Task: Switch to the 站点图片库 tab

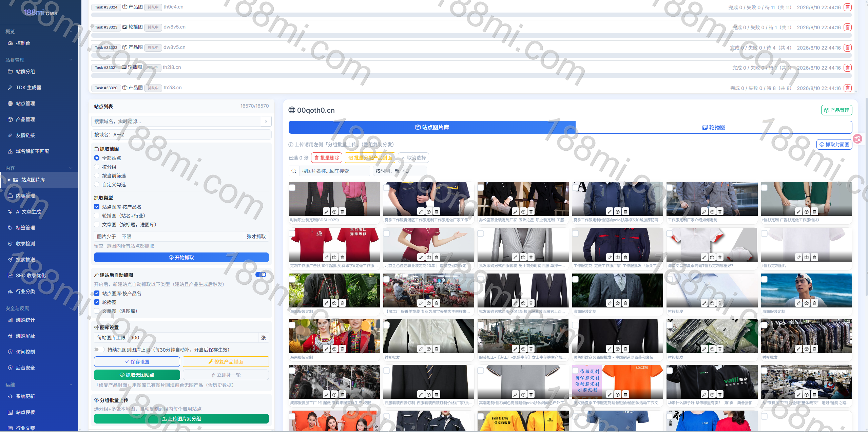Action: tap(432, 127)
